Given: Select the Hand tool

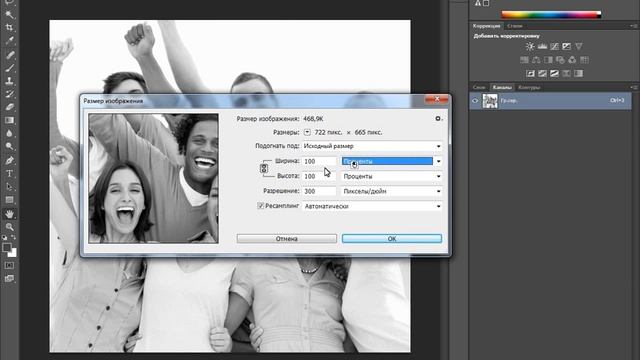Looking at the screenshot, I should 9,213.
